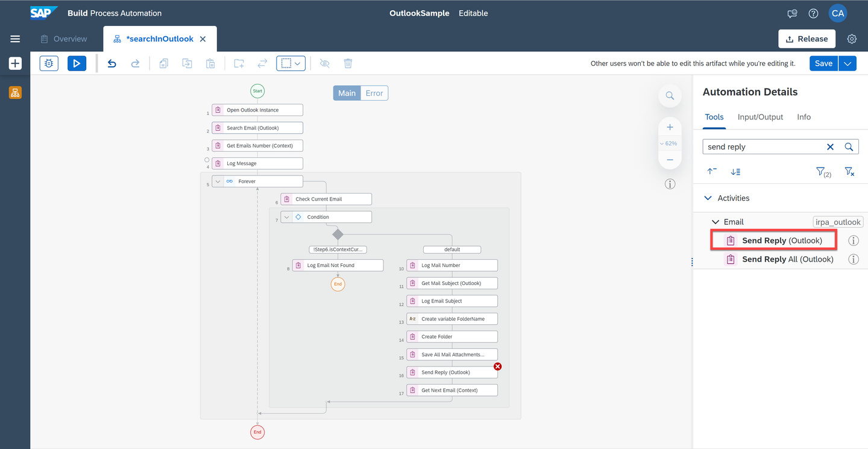Screen dimensions: 868x449
Task: Toggle the hide eye-slash toolbar icon
Action: point(324,63)
